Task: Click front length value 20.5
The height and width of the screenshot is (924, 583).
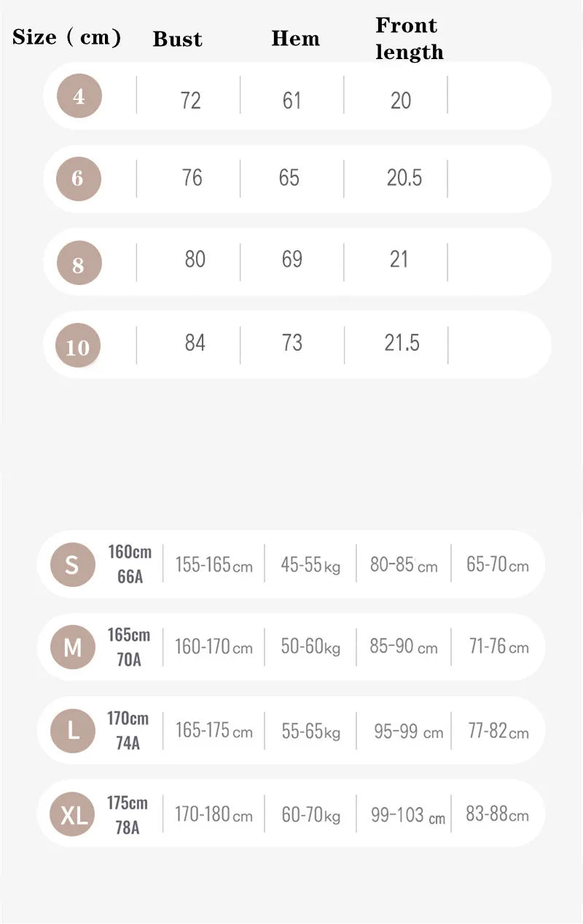Action: coord(404,178)
